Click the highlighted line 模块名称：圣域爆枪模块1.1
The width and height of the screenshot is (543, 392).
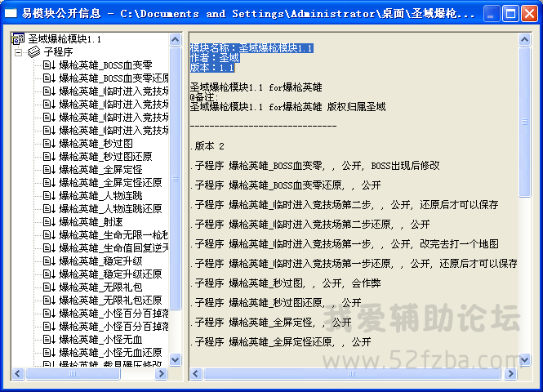pyautogui.click(x=251, y=48)
